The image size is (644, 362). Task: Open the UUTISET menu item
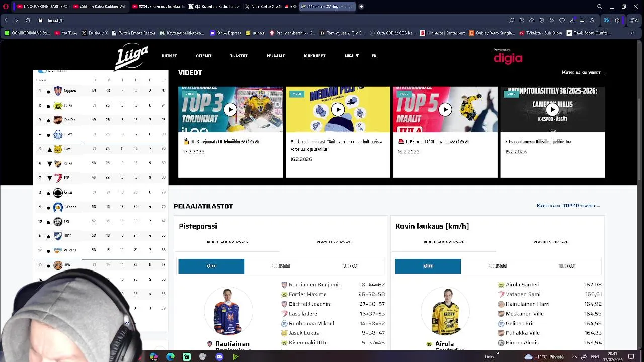169,56
